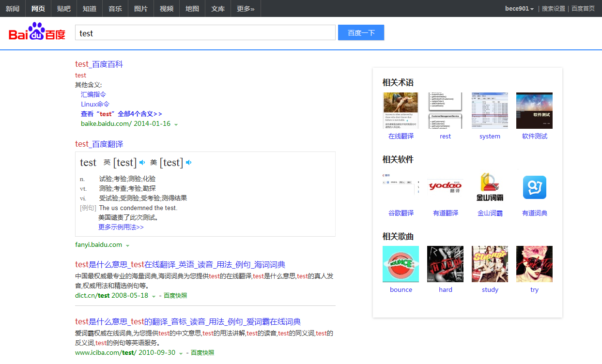Switch to the 图片 tab
Screen dimensions: 602x364
click(141, 8)
